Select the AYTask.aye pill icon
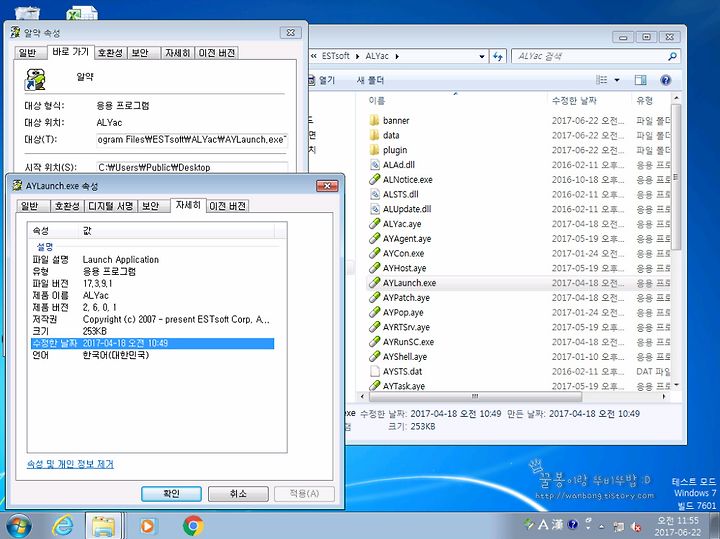The image size is (720, 539). click(375, 386)
